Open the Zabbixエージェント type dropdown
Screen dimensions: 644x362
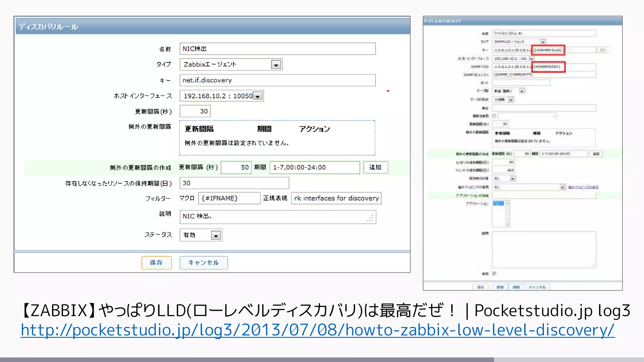click(231, 64)
